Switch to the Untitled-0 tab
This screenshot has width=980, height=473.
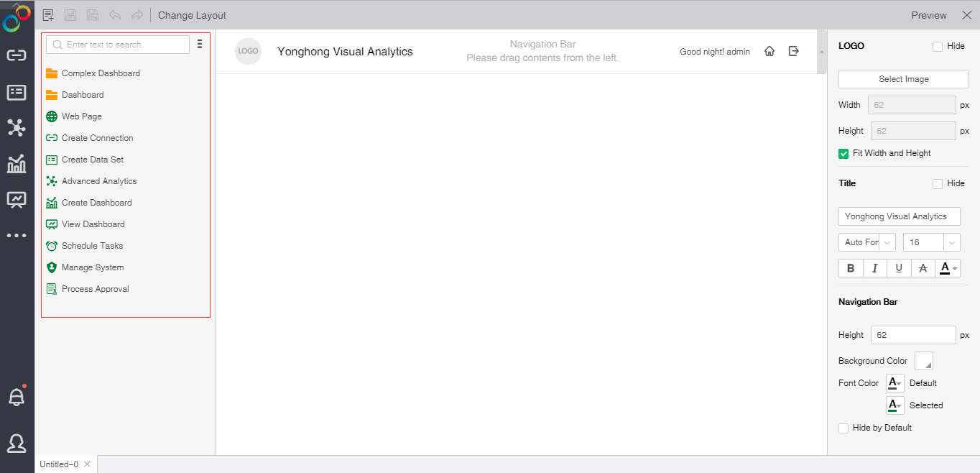[59, 464]
